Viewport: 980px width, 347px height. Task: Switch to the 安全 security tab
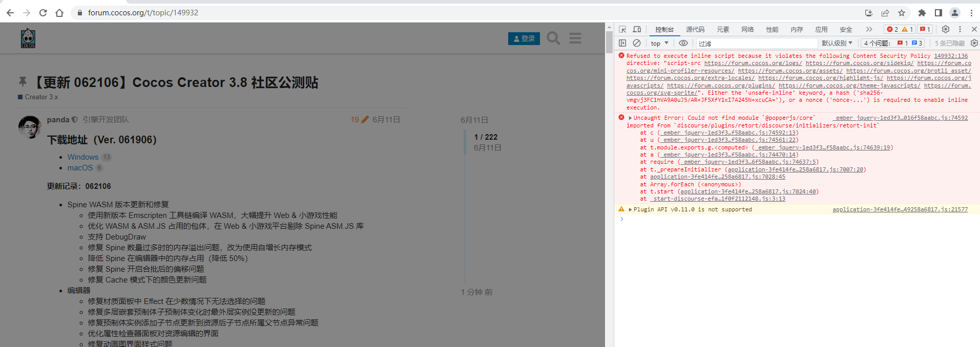tap(846, 30)
